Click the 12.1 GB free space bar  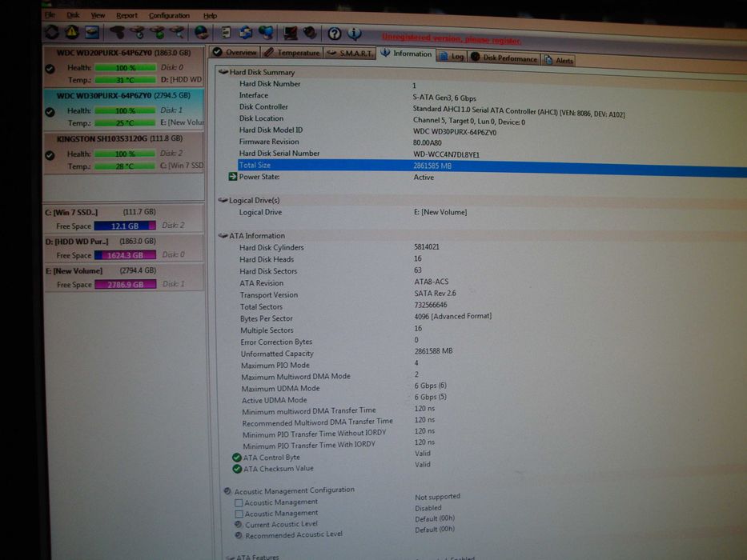125,226
